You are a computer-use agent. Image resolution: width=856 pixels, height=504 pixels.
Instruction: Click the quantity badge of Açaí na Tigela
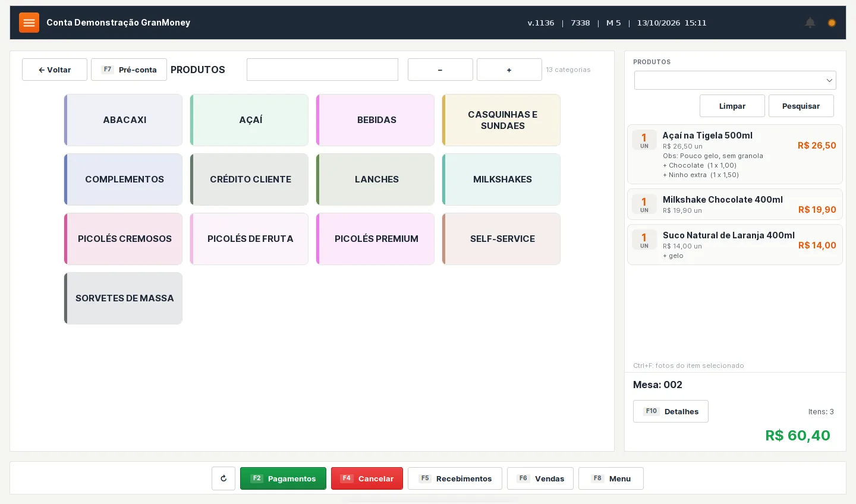(644, 140)
